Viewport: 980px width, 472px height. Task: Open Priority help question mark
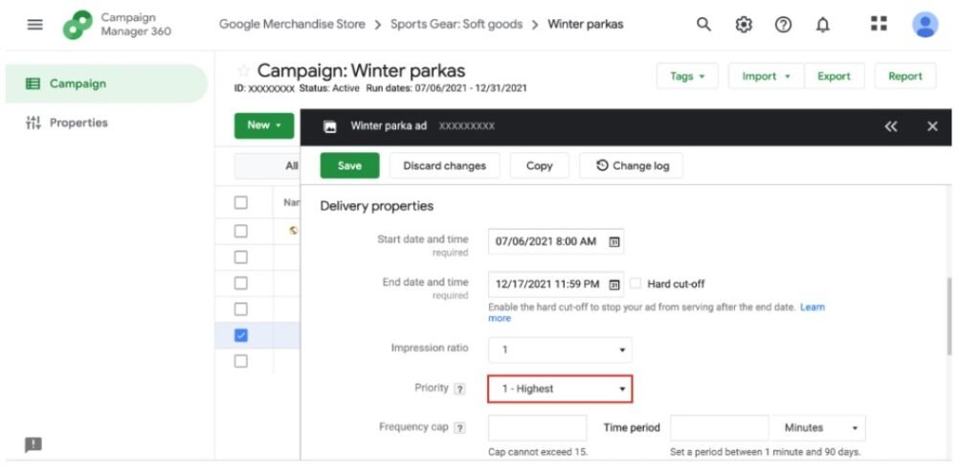tap(460, 390)
